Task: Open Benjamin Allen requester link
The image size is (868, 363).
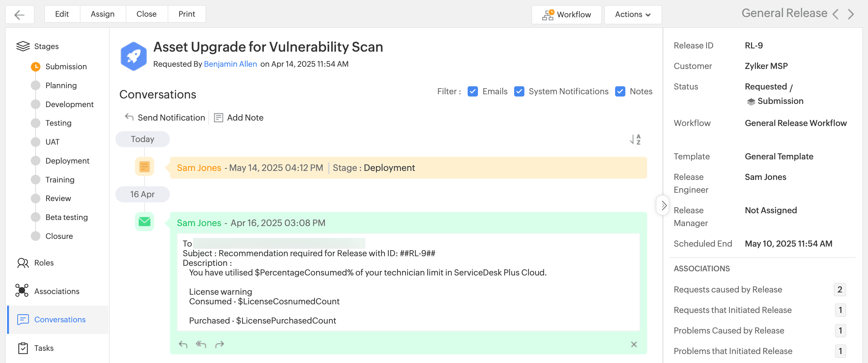Action: (230, 64)
